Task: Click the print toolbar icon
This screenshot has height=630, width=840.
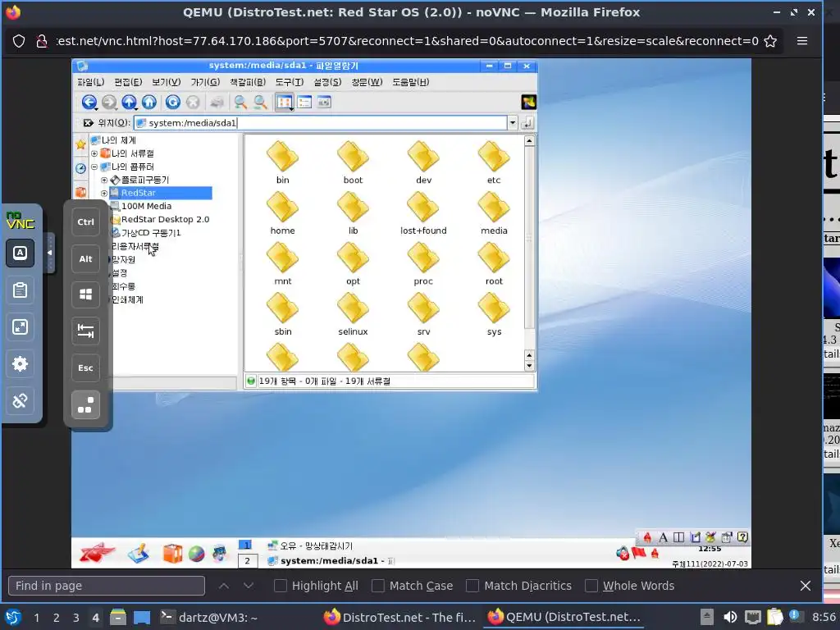Action: click(217, 102)
